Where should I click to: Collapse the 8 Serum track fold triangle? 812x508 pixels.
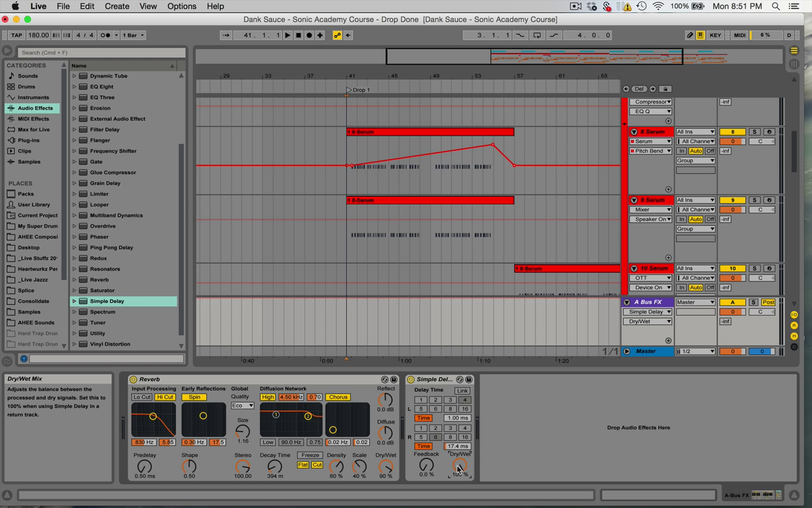[x=634, y=132]
